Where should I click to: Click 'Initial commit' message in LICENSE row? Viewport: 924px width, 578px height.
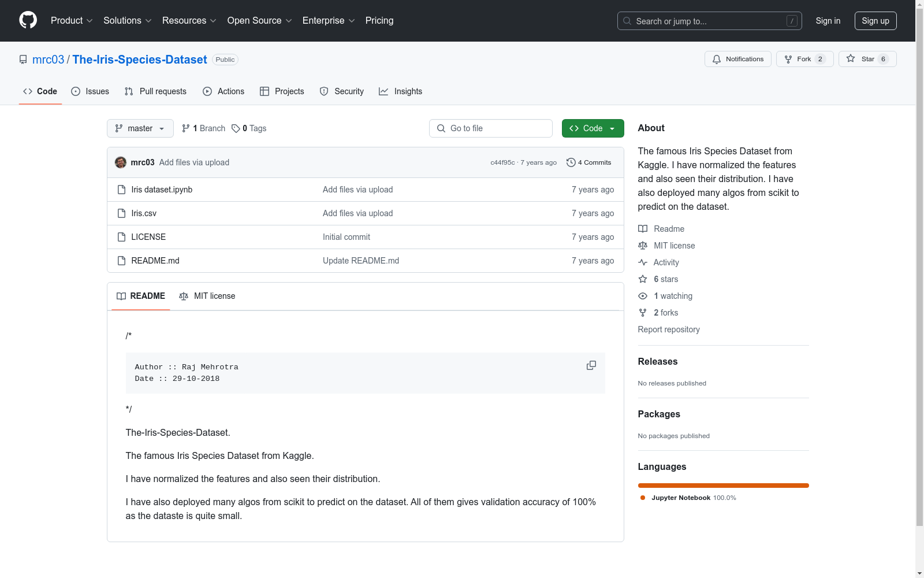(346, 237)
